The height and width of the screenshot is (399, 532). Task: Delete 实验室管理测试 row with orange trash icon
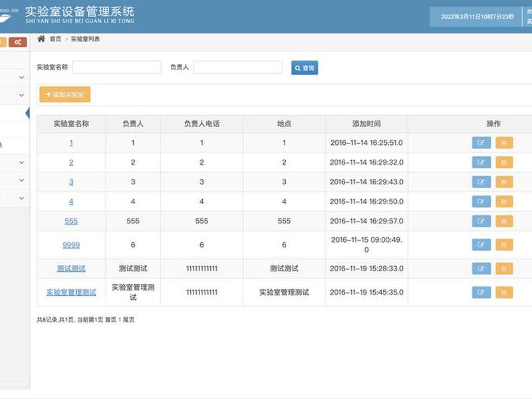pyautogui.click(x=504, y=293)
